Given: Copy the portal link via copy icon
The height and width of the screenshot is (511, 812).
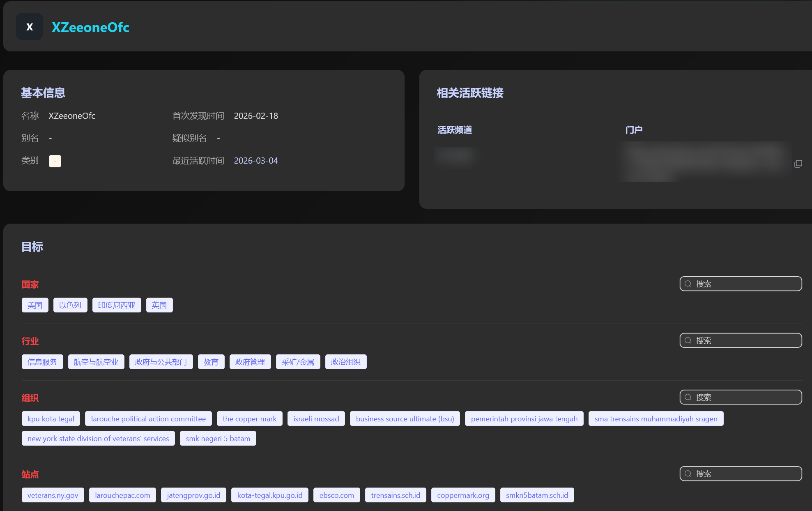Looking at the screenshot, I should click(798, 164).
